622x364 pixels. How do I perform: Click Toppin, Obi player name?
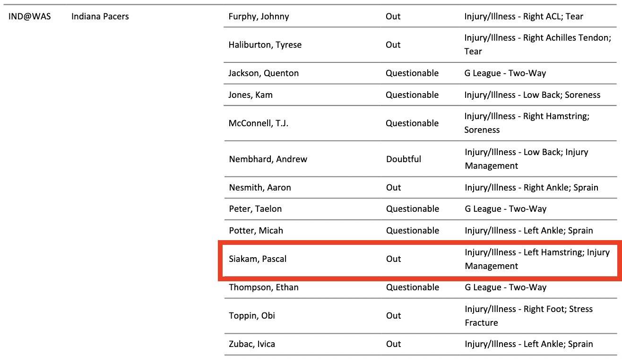(251, 316)
